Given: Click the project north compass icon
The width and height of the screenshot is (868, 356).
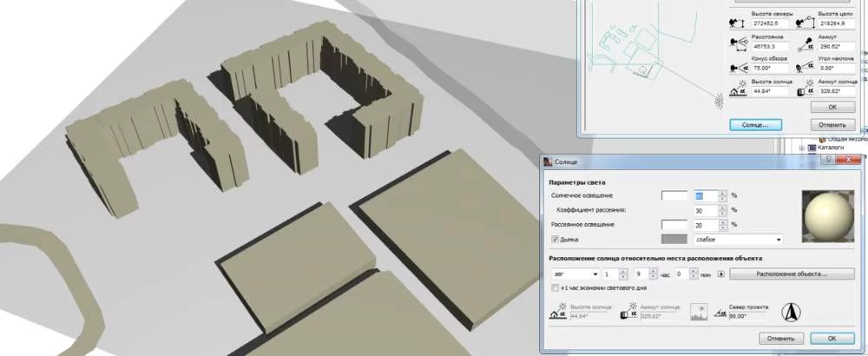Looking at the screenshot, I should (x=791, y=310).
